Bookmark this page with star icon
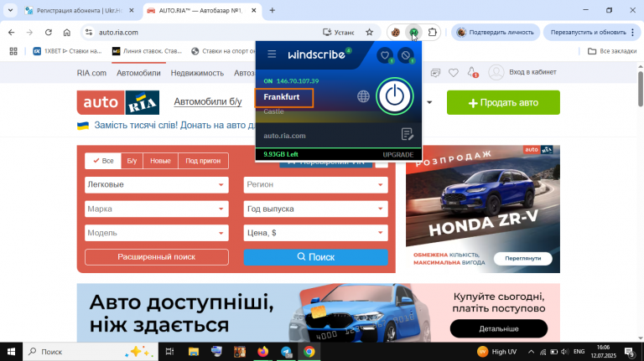 coord(369,33)
